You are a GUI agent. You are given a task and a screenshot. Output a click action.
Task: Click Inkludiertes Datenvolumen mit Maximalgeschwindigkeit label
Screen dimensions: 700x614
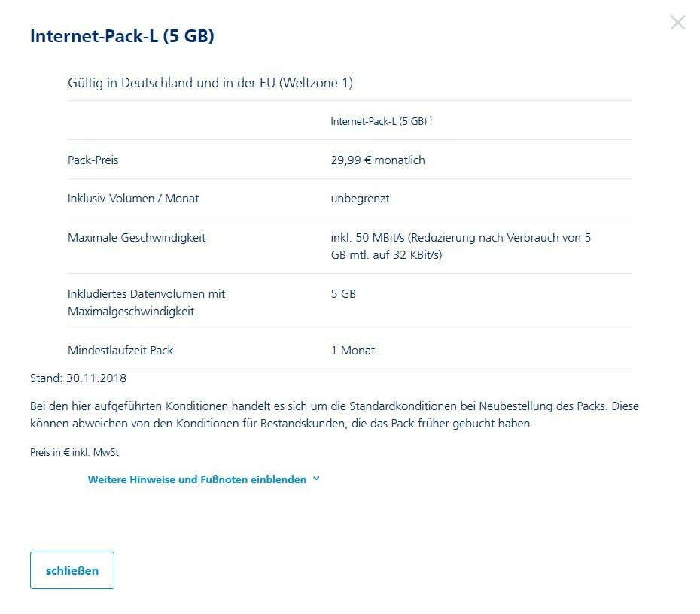(146, 302)
